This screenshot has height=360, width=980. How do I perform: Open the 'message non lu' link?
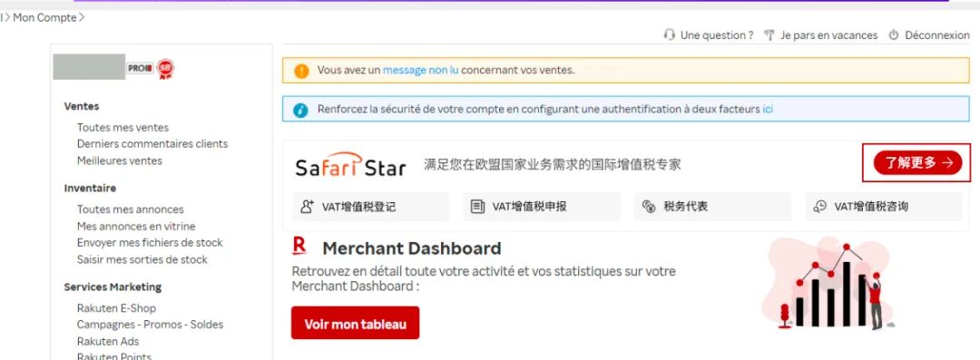coord(421,71)
